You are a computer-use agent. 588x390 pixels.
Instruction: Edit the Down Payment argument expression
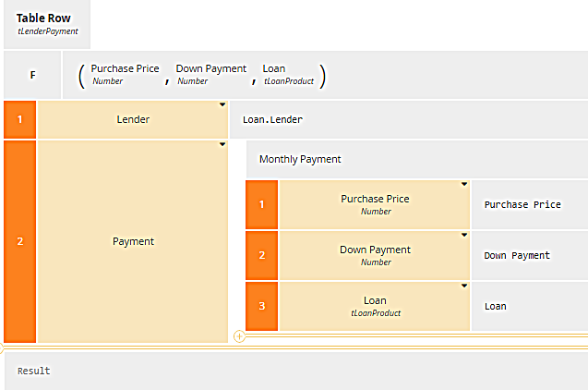coord(517,256)
